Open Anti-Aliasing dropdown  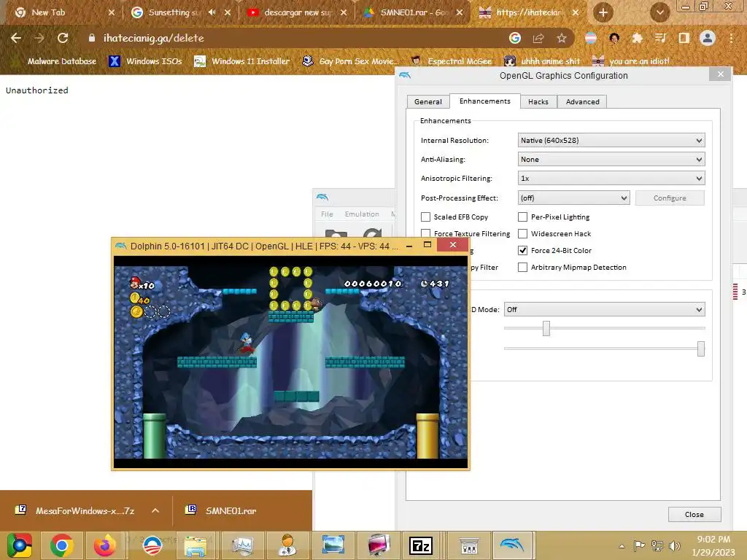click(x=611, y=160)
